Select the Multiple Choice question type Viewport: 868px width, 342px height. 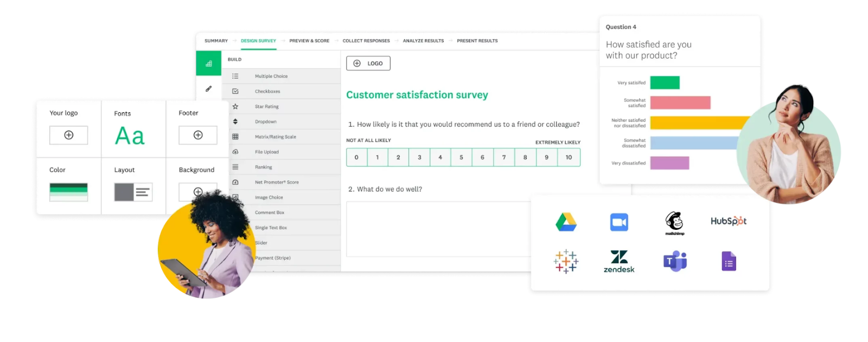point(281,76)
